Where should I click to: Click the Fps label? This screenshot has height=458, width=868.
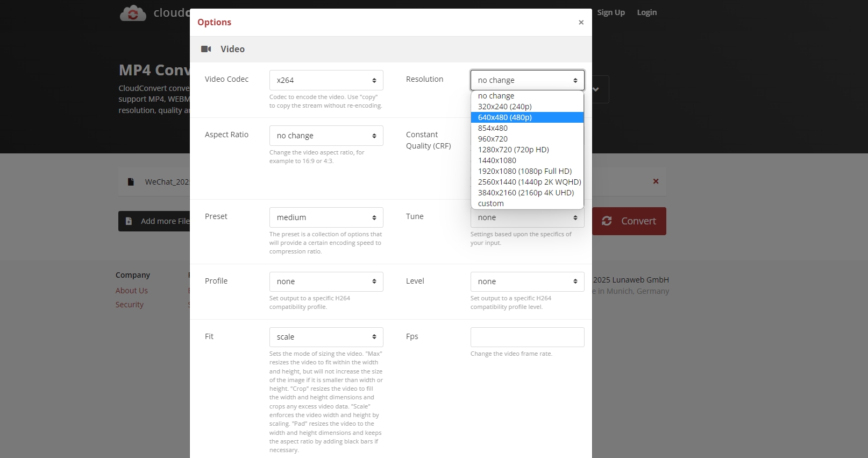[x=412, y=336]
